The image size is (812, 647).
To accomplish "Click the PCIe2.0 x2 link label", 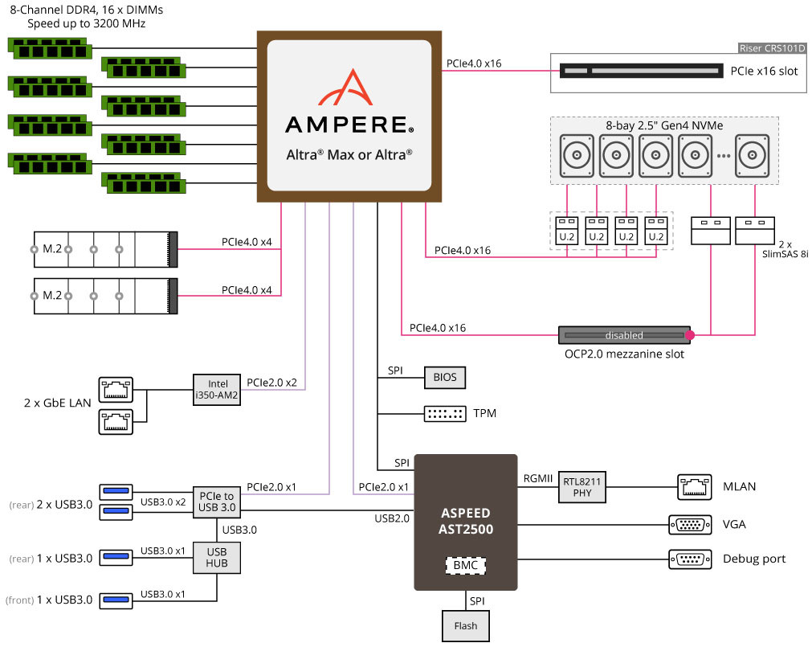I will point(272,383).
